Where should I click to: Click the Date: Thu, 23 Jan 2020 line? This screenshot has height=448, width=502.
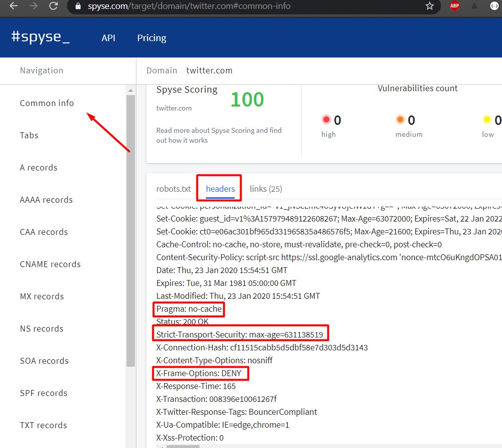tap(222, 270)
